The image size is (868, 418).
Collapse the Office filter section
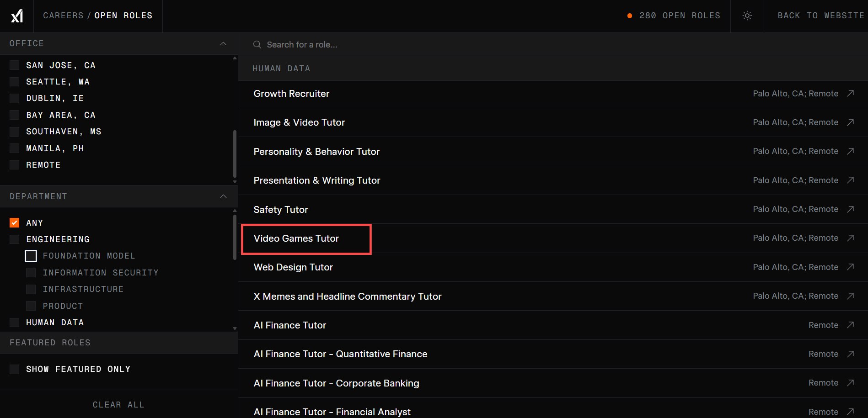tap(223, 44)
